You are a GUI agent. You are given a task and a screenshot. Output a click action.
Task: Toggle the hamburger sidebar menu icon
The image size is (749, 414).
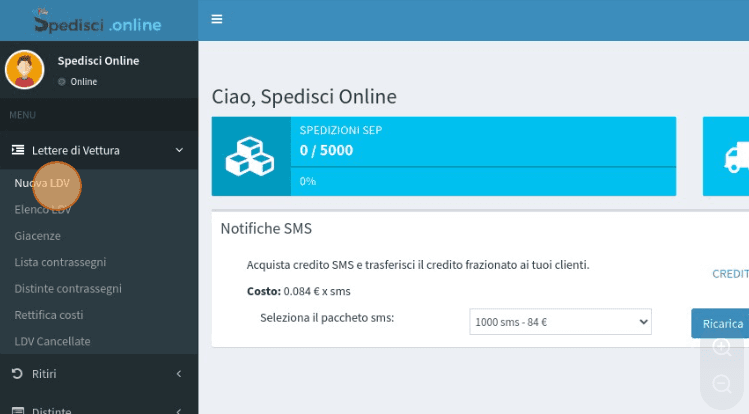[x=217, y=19]
